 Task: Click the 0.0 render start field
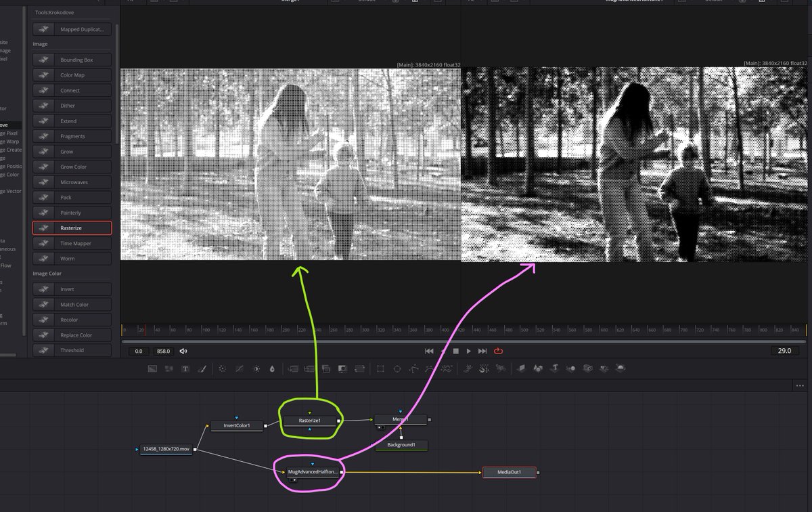[x=139, y=351]
